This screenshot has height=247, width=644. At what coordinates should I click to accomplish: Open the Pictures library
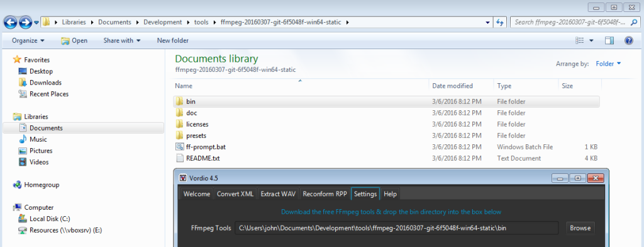36,151
